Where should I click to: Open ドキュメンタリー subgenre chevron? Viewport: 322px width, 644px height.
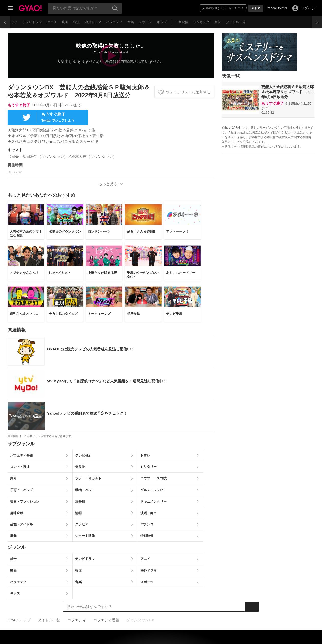[x=198, y=501]
